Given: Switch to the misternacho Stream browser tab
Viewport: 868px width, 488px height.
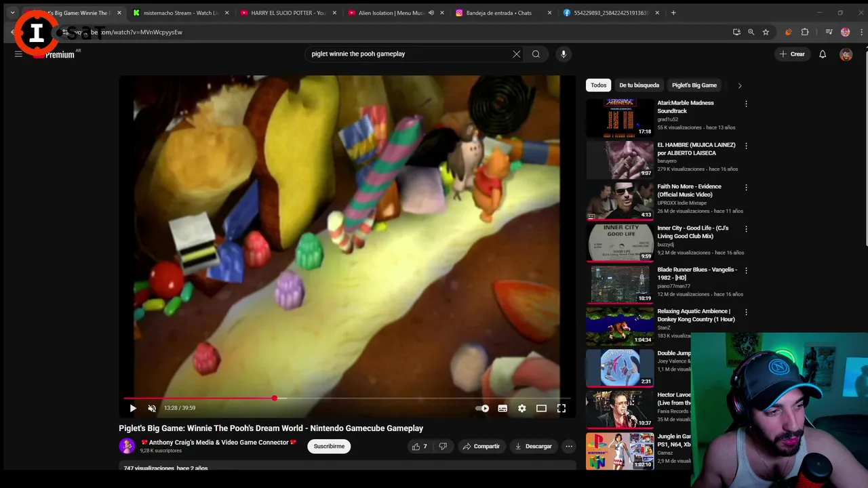Looking at the screenshot, I should pyautogui.click(x=180, y=13).
